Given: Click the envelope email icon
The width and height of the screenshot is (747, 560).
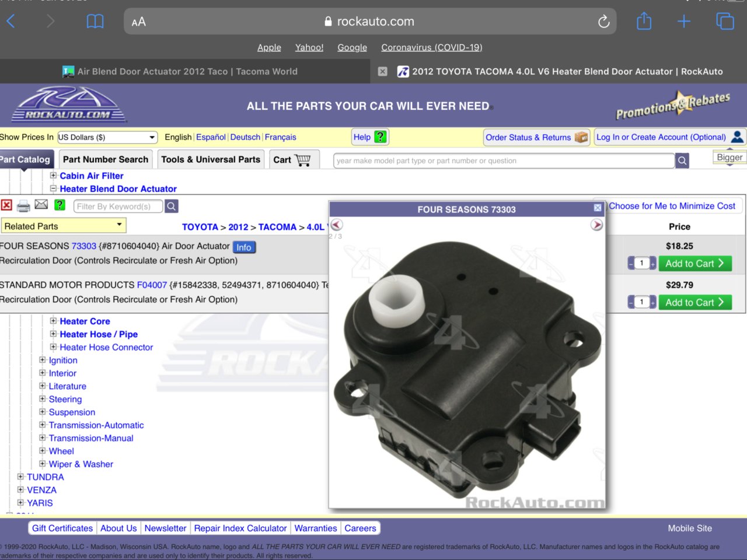Looking at the screenshot, I should pyautogui.click(x=41, y=204).
